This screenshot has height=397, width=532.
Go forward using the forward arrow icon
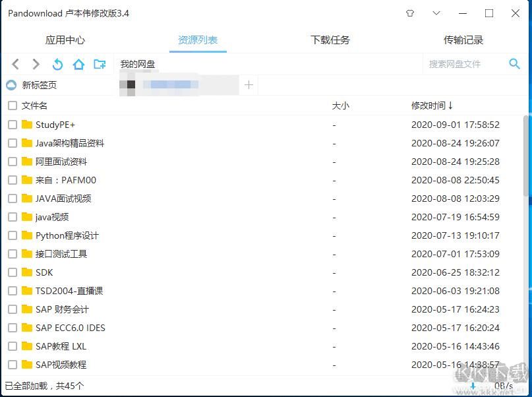pos(36,64)
